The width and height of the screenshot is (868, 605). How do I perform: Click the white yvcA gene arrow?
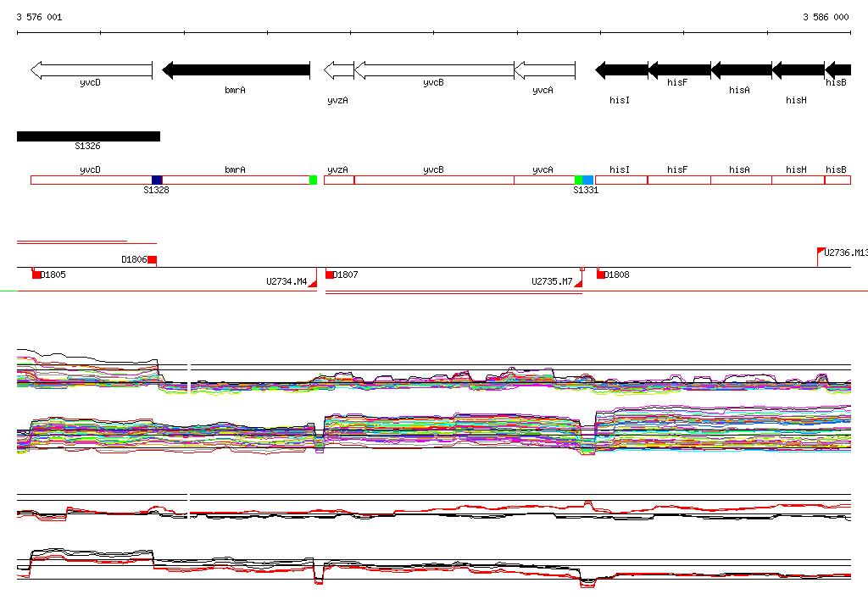pyautogui.click(x=545, y=70)
